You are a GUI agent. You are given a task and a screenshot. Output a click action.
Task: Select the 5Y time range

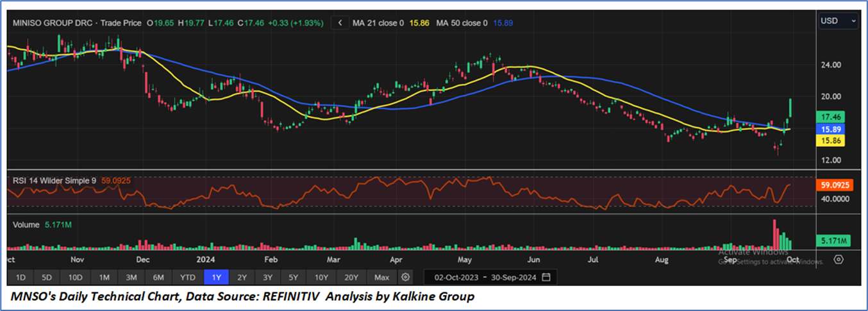point(293,277)
